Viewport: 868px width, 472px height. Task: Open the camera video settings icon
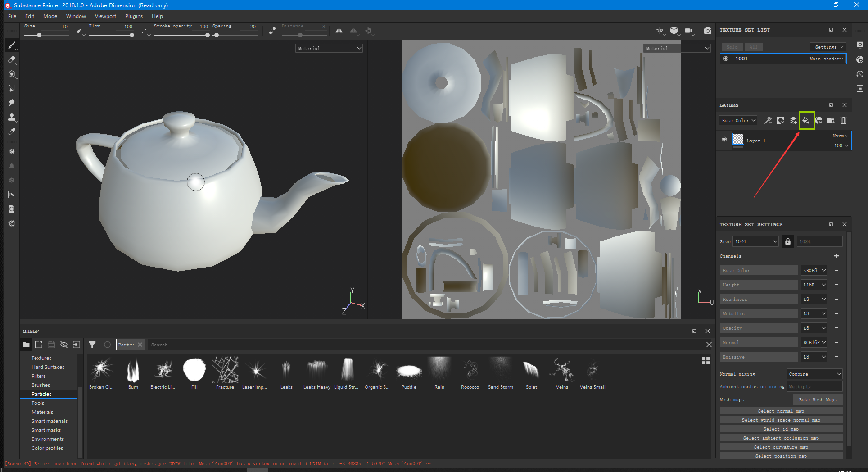(688, 31)
